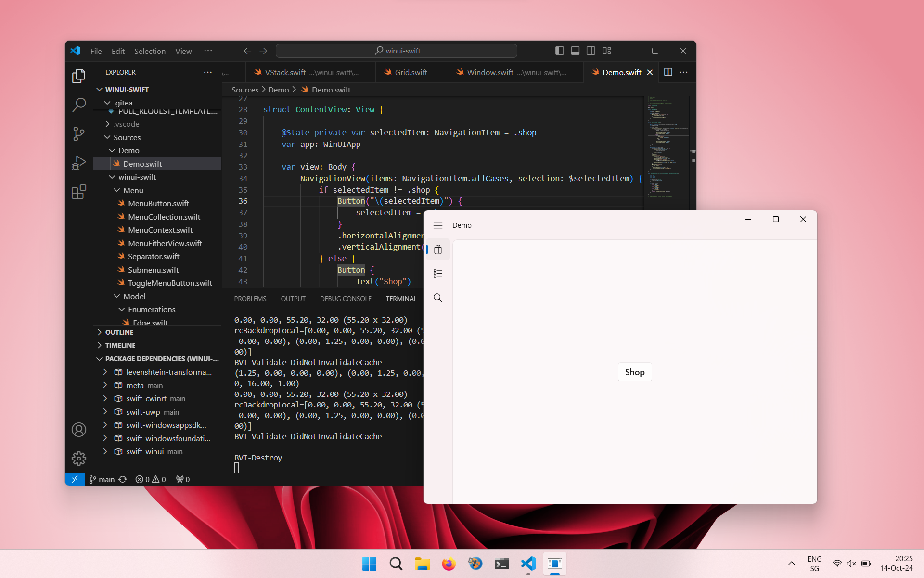Switch to the OUTPUT tab
The image size is (924, 578).
coord(294,298)
